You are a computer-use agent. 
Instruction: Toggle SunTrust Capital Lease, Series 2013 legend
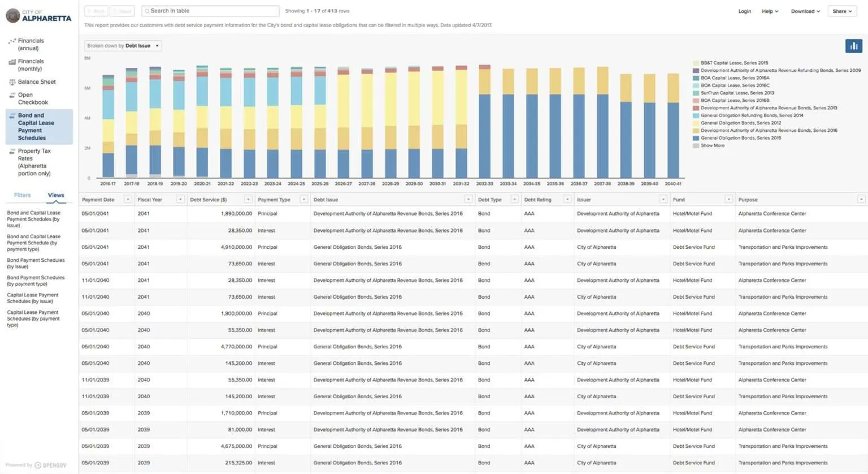734,93
